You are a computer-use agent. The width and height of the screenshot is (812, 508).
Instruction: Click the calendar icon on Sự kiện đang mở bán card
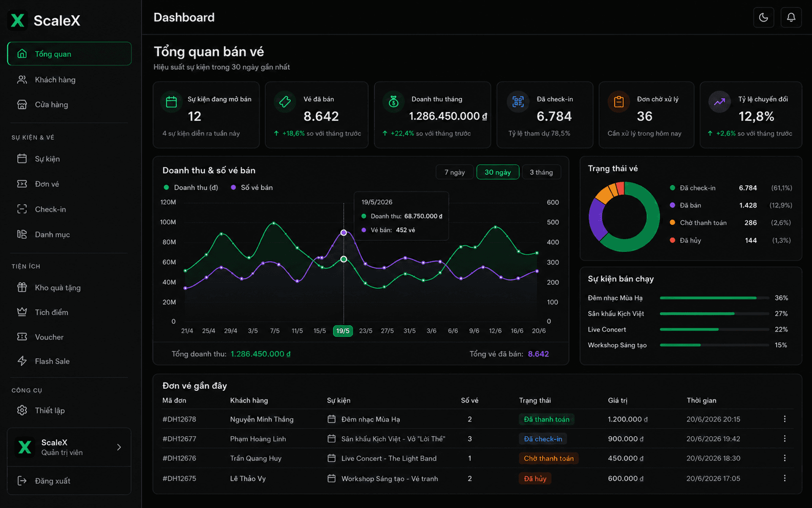172,102
